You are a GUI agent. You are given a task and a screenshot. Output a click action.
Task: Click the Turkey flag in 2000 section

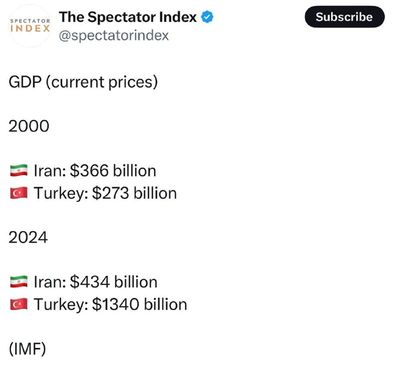pyautogui.click(x=19, y=193)
